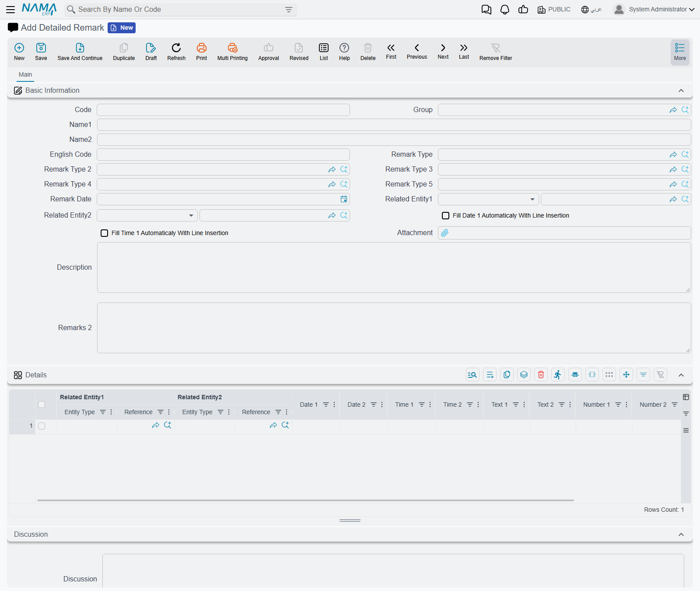Click the NAMA ERP logo
Screen dimensions: 700x591
pos(39,9)
